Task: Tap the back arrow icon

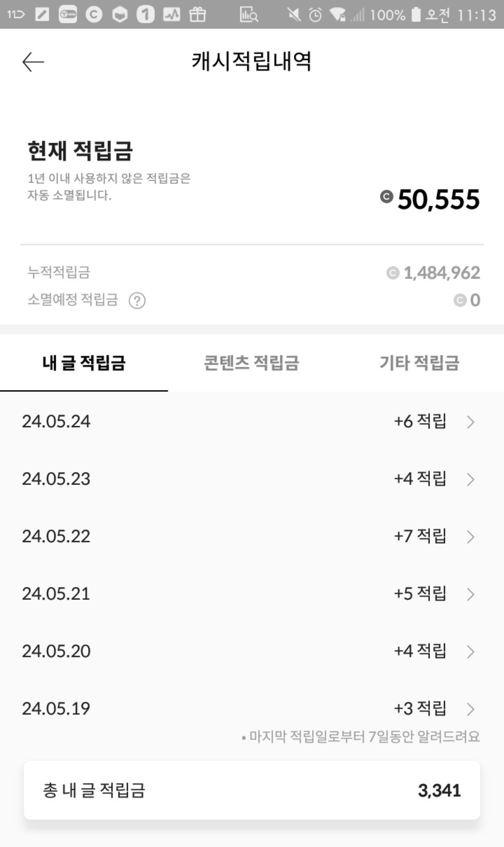Action: click(33, 62)
